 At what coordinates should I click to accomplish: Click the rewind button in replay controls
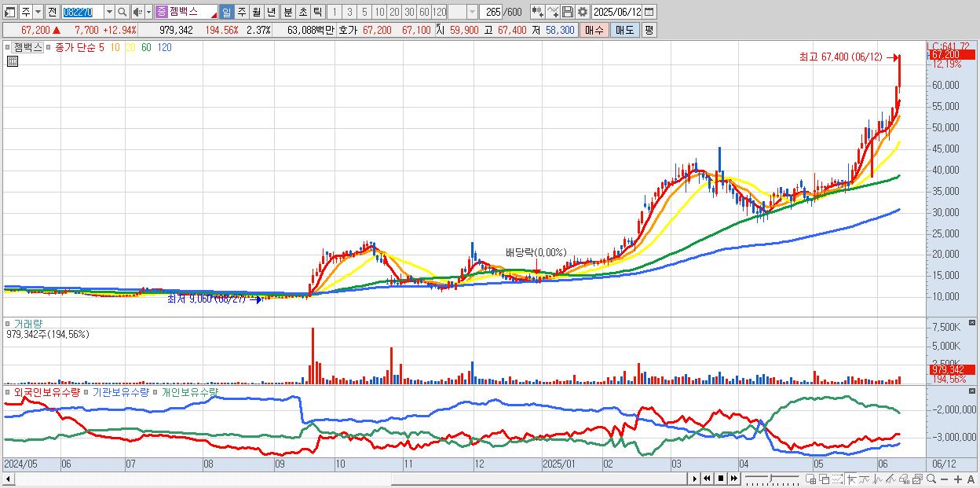point(707,479)
